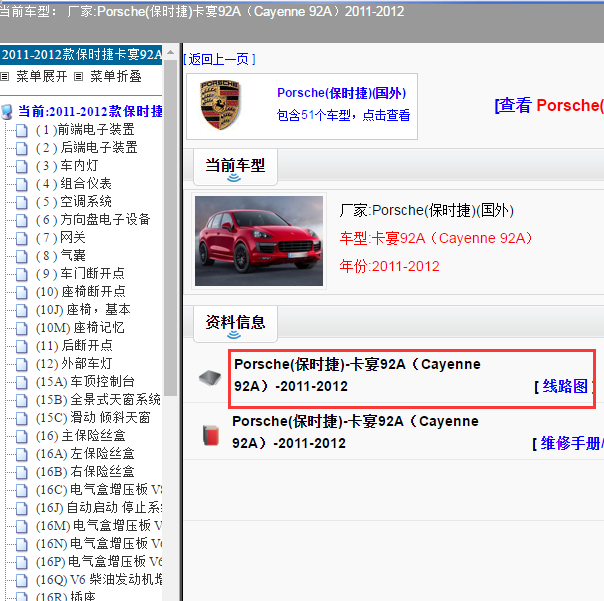Click page icon for (5)空调系统
This screenshot has height=601, width=604.
pyautogui.click(x=22, y=202)
